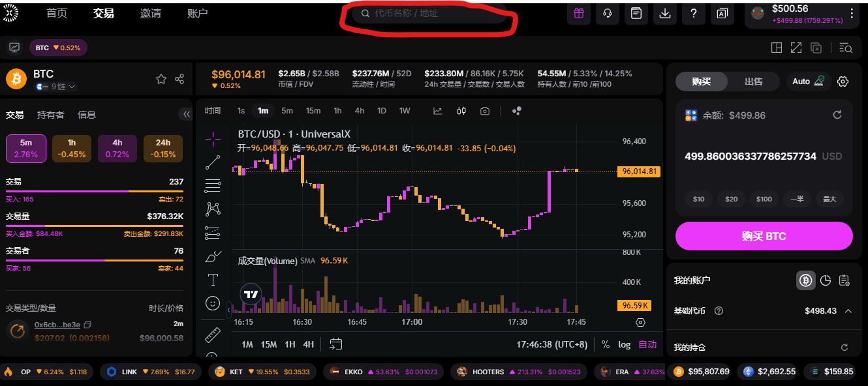868x386 pixels.
Task: Select the trend line drawing tool
Action: pos(213,162)
